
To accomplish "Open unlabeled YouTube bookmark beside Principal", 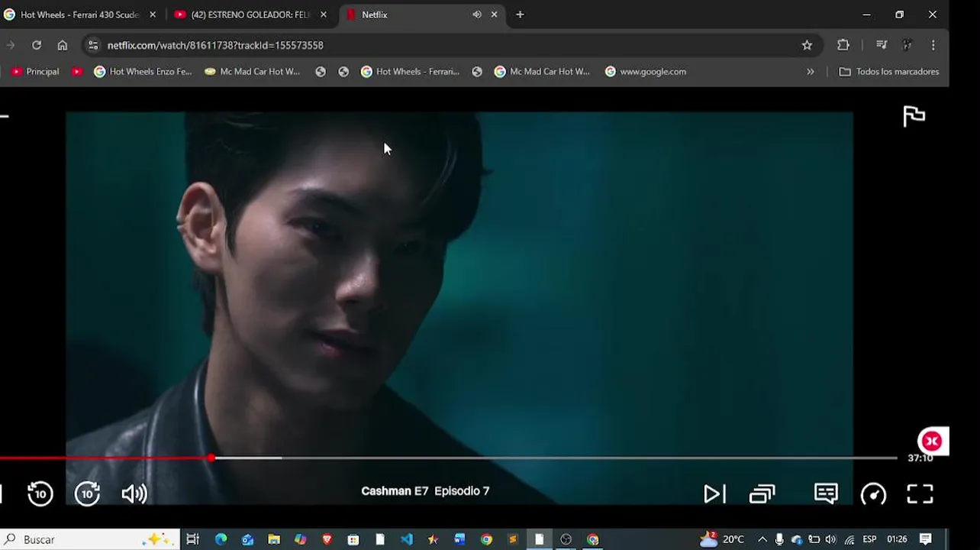I will [77, 72].
